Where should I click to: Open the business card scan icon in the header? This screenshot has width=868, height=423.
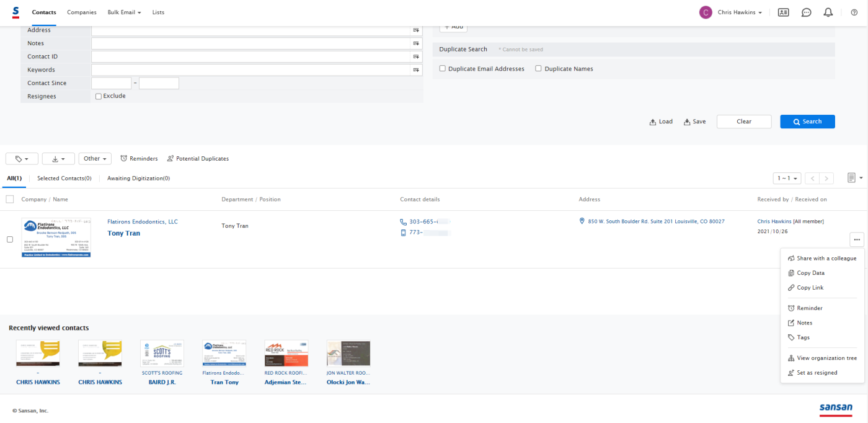tap(783, 12)
